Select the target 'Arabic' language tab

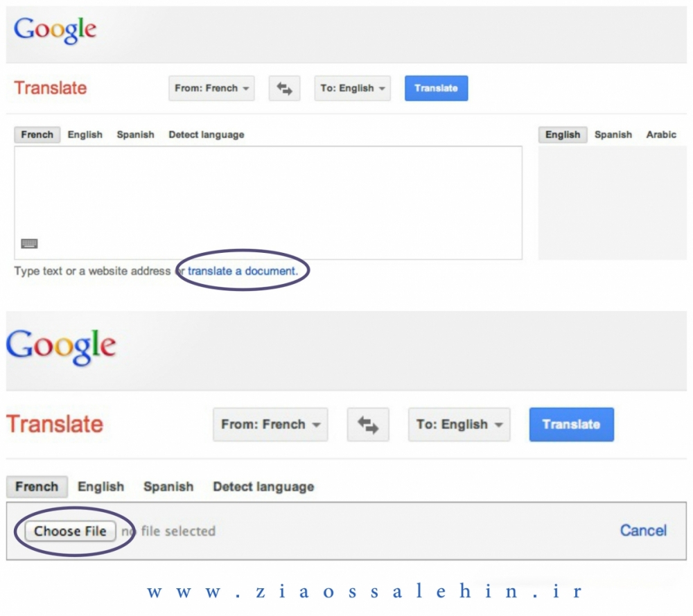tap(661, 135)
